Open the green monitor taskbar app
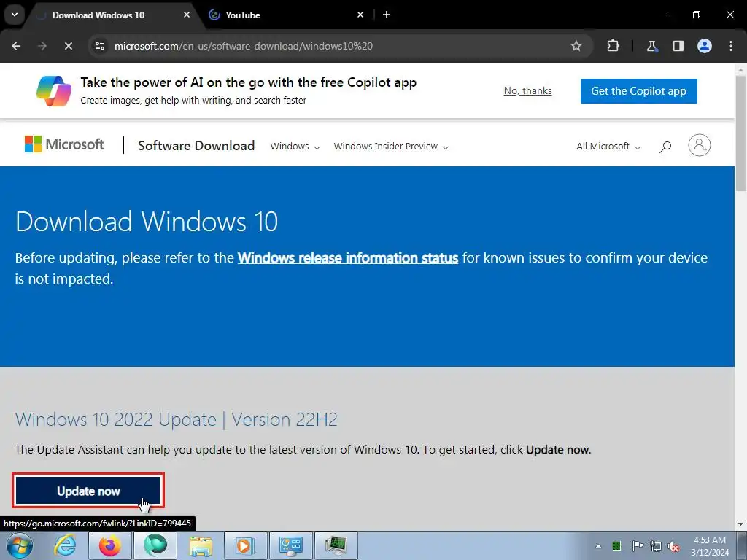Screen dimensions: 747x560 [x=336, y=545]
